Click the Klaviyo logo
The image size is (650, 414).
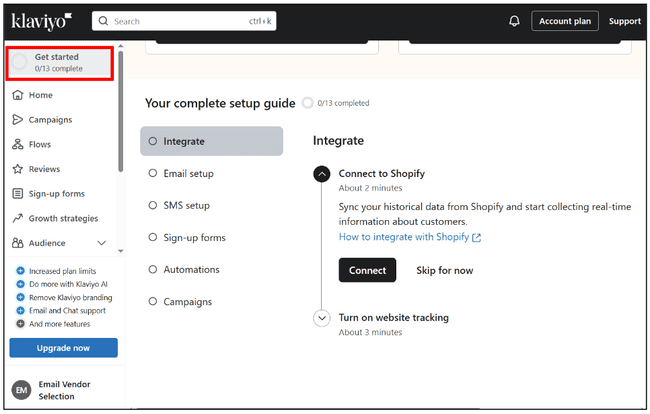[43, 20]
